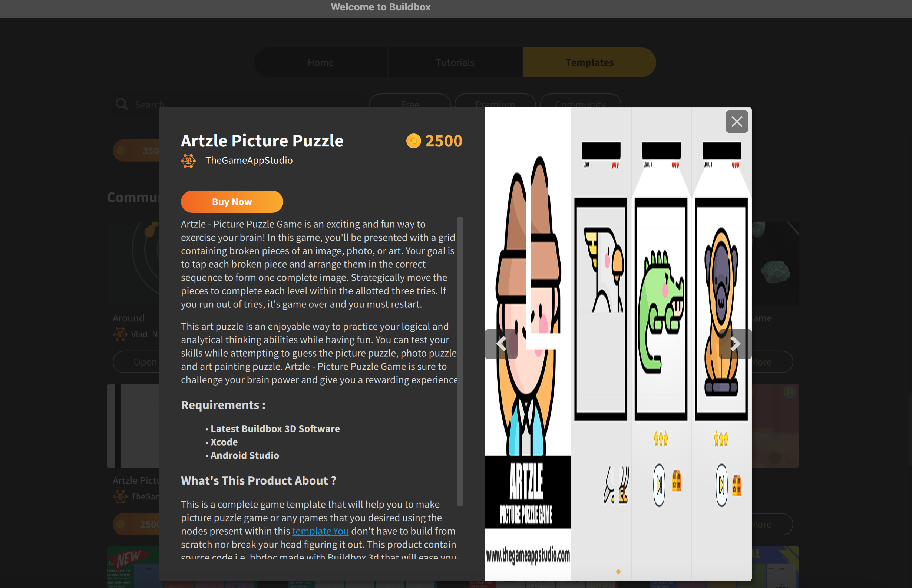Click the Buy Now button
This screenshot has height=588, width=912.
coord(232,202)
